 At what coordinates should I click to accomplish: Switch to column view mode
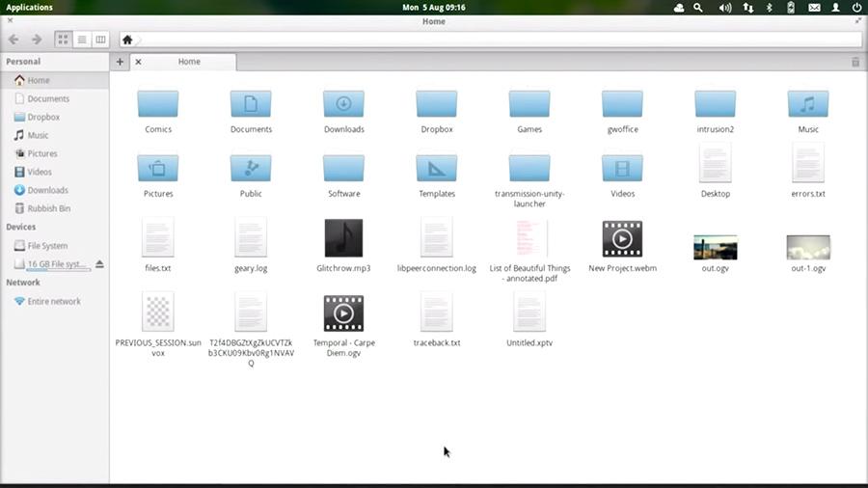pos(100,40)
